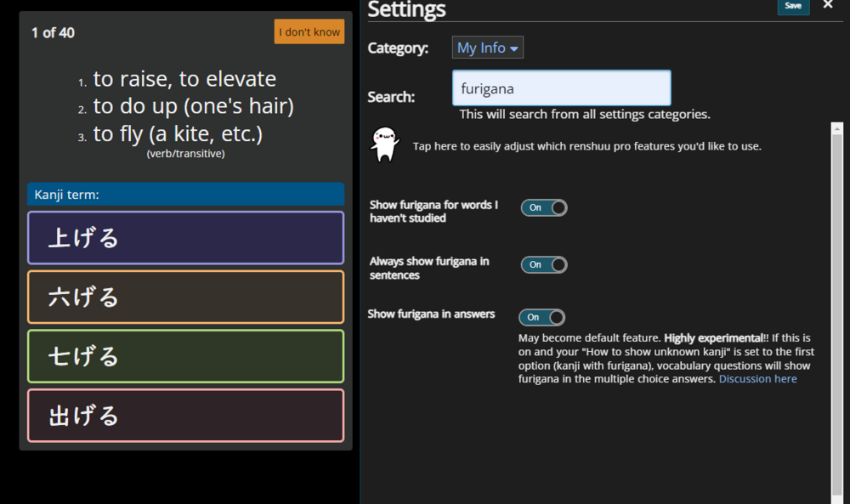
Task: Tap the renshuu pro features adjustment text
Action: 586,146
